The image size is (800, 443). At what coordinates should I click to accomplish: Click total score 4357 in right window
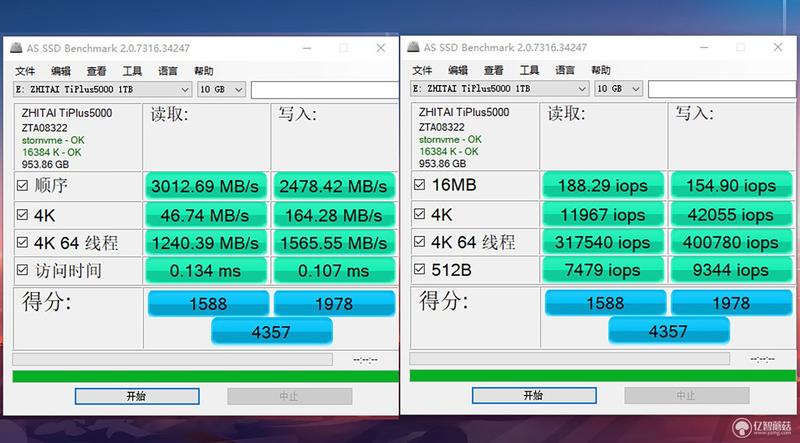click(x=668, y=331)
